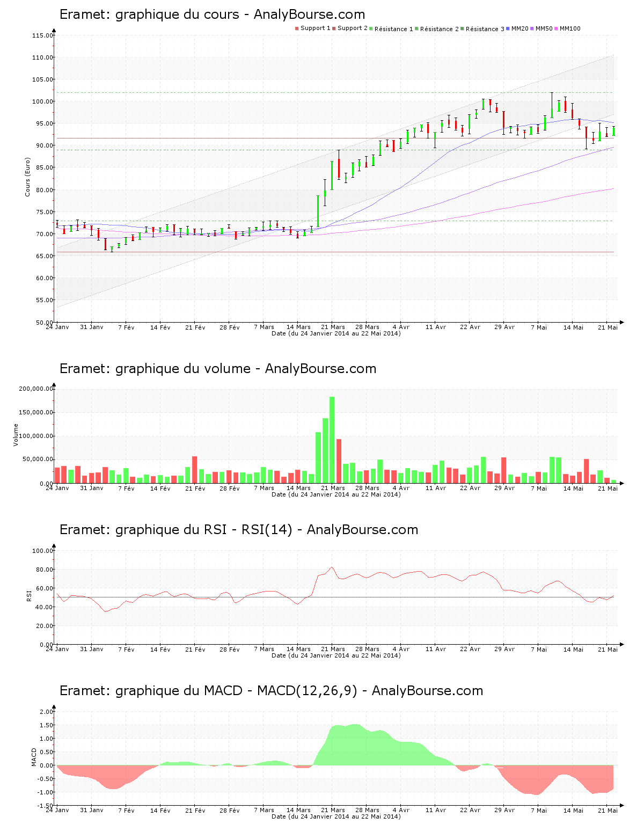
Task: Click the 'Résistance 2' legend label
Action: pyautogui.click(x=440, y=29)
